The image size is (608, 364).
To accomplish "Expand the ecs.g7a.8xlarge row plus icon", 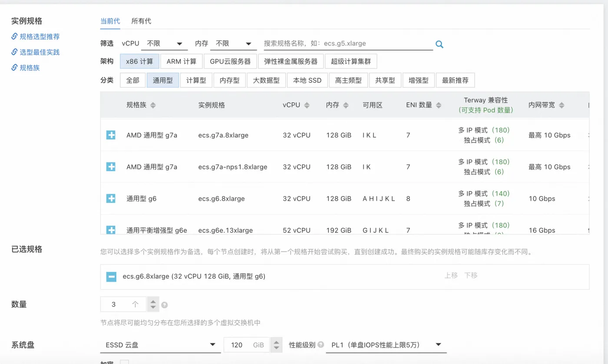I will click(111, 135).
